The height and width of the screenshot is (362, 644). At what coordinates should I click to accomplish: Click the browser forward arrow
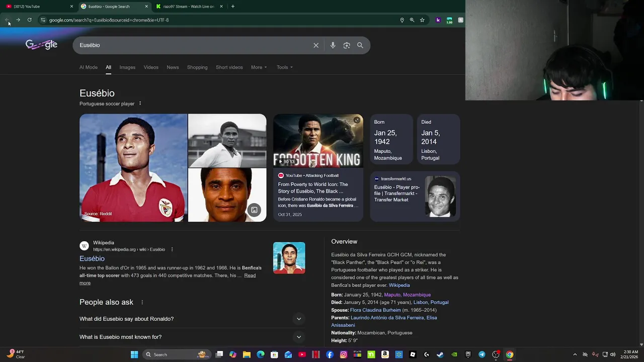(x=18, y=20)
